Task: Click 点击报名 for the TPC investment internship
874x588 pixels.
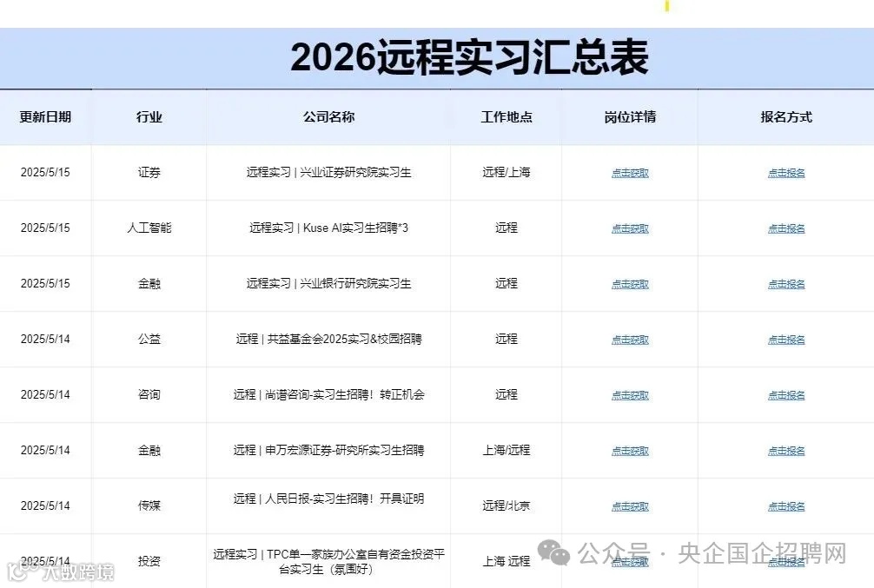Action: click(x=785, y=561)
